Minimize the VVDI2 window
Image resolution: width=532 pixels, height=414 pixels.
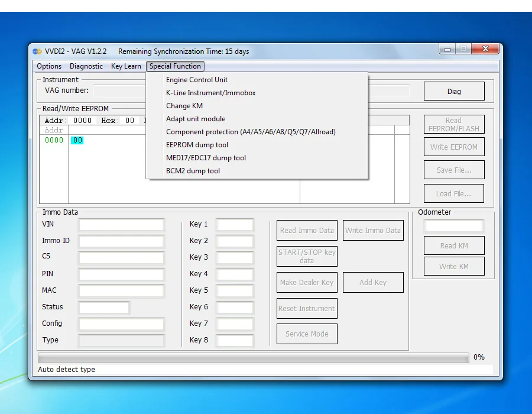(447, 49)
